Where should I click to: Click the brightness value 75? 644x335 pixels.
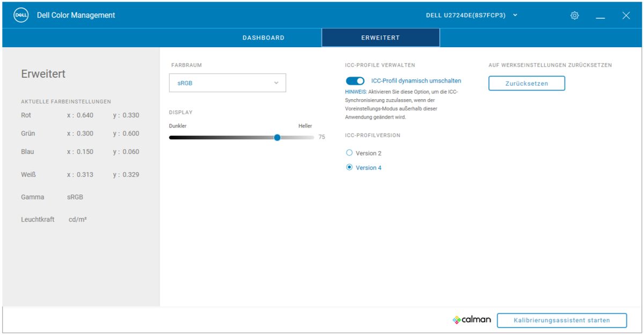point(321,137)
